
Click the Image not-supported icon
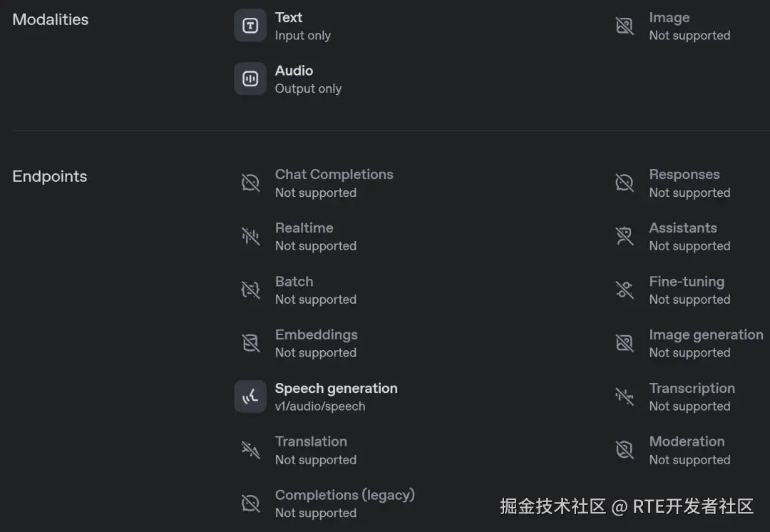625,26
